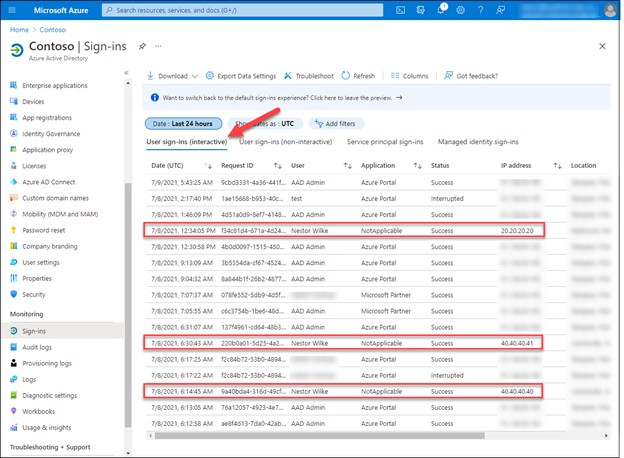The height and width of the screenshot is (458, 624).
Task: Open portal settings gear
Action: (460, 10)
